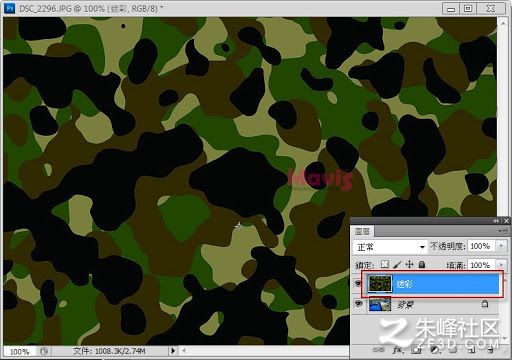The width and height of the screenshot is (512, 360).
Task: Create a new layer
Action: [471, 350]
